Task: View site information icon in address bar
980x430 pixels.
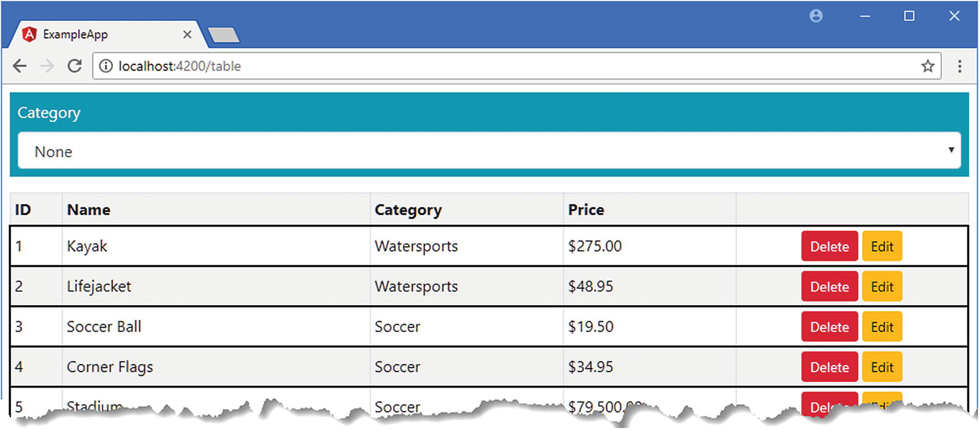Action: (106, 66)
